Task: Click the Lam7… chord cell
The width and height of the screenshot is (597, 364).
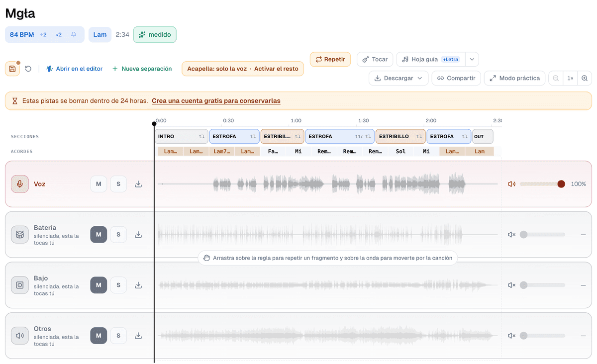Action: (222, 151)
